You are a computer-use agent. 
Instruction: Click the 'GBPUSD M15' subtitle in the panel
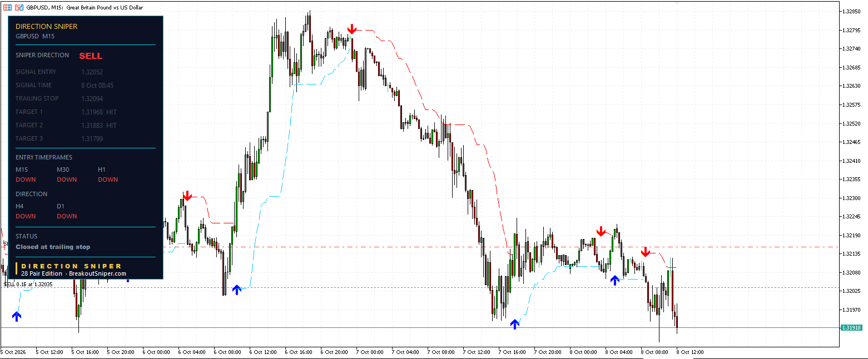click(x=35, y=36)
